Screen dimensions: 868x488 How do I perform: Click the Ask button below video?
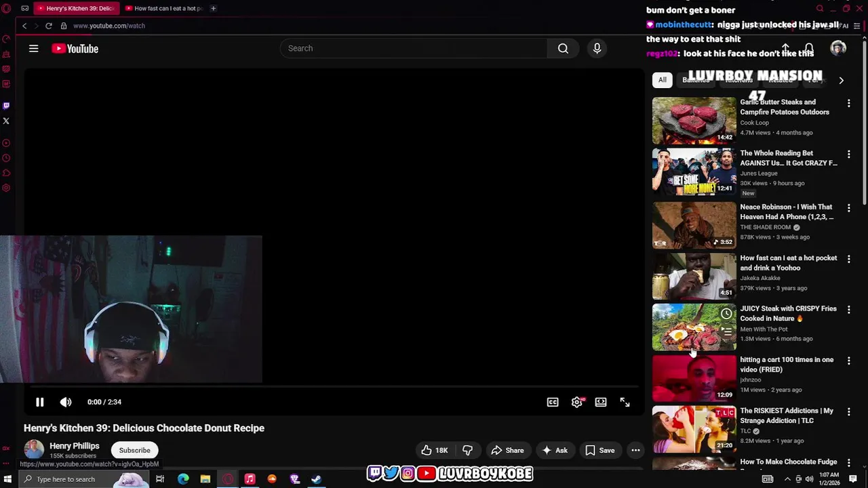click(555, 450)
